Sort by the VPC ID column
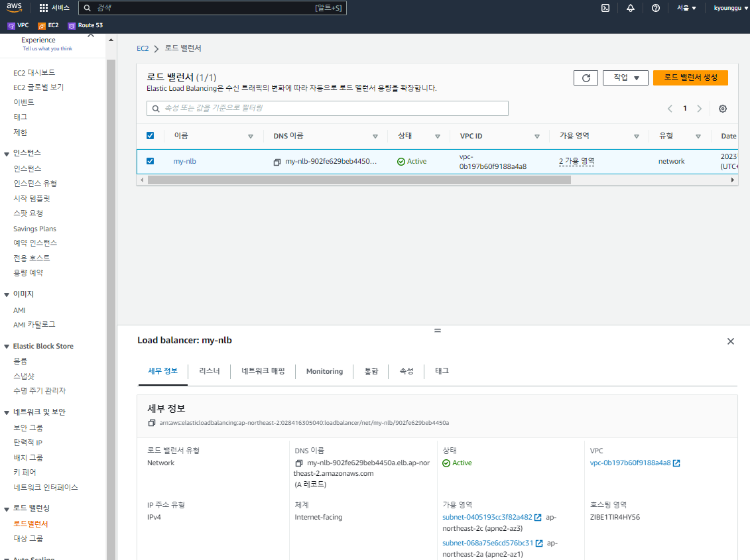Screen dimensions: 750x560 pos(537,137)
